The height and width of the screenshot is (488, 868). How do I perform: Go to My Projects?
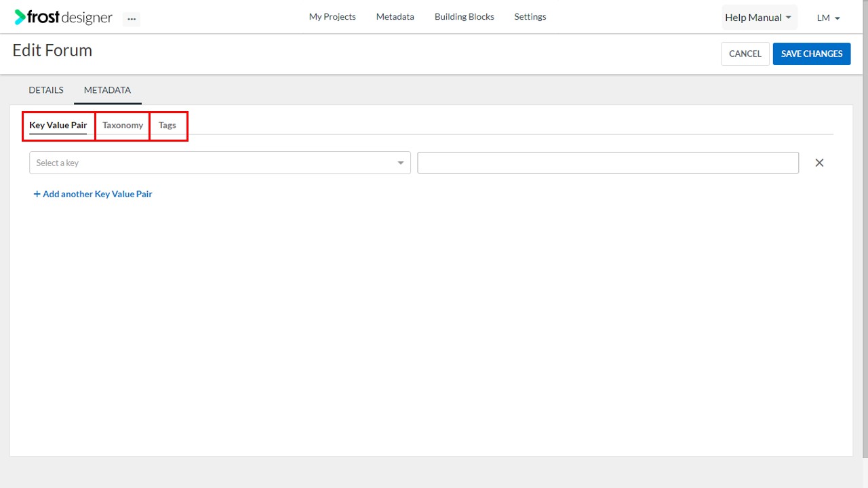pyautogui.click(x=332, y=17)
